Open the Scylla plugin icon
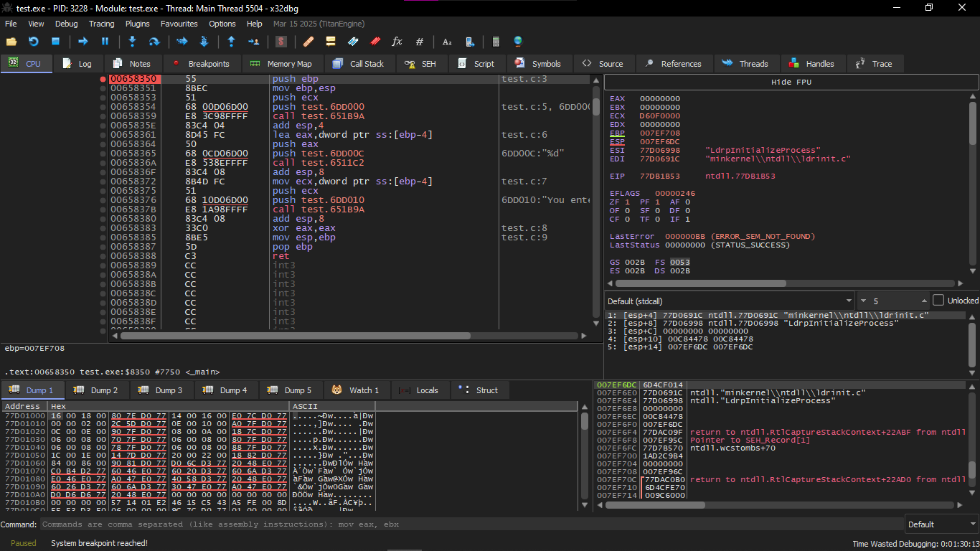 point(281,42)
